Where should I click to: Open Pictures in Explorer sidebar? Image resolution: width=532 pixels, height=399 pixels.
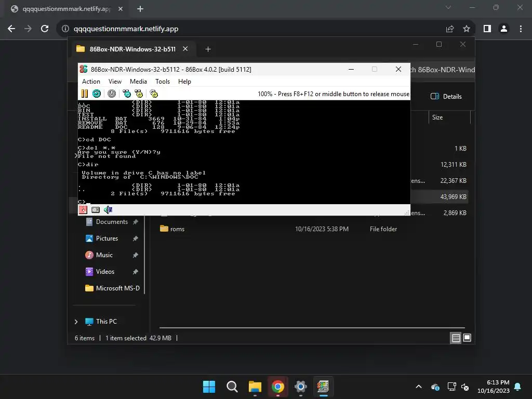click(x=107, y=238)
